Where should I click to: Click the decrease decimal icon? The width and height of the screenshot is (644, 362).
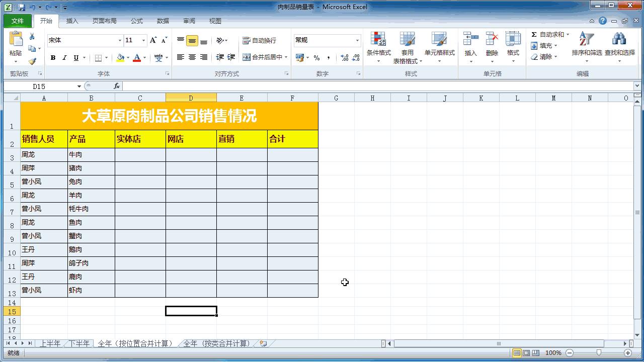click(356, 58)
